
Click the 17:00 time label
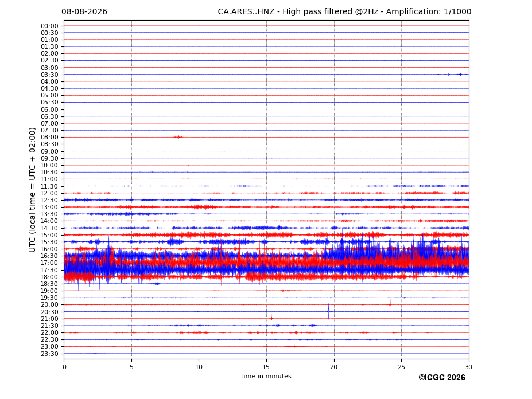49,263
